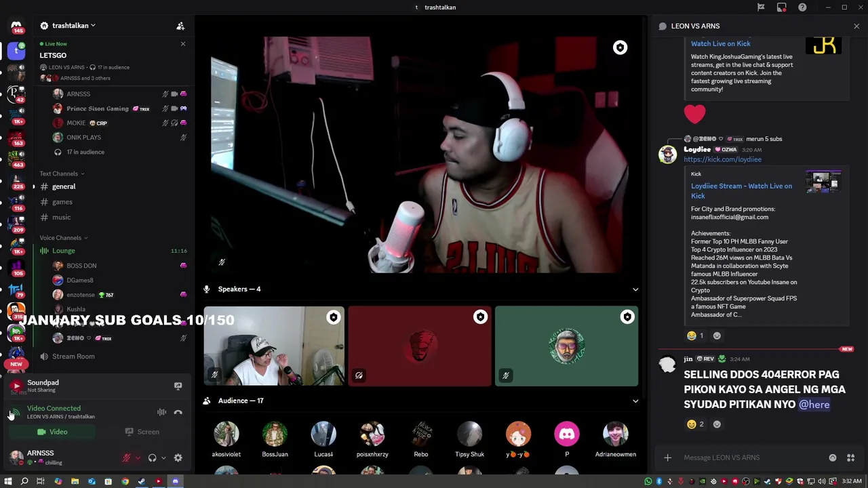Toggle deafen headphones icon
Image resolution: width=868 pixels, height=488 pixels.
point(152,458)
